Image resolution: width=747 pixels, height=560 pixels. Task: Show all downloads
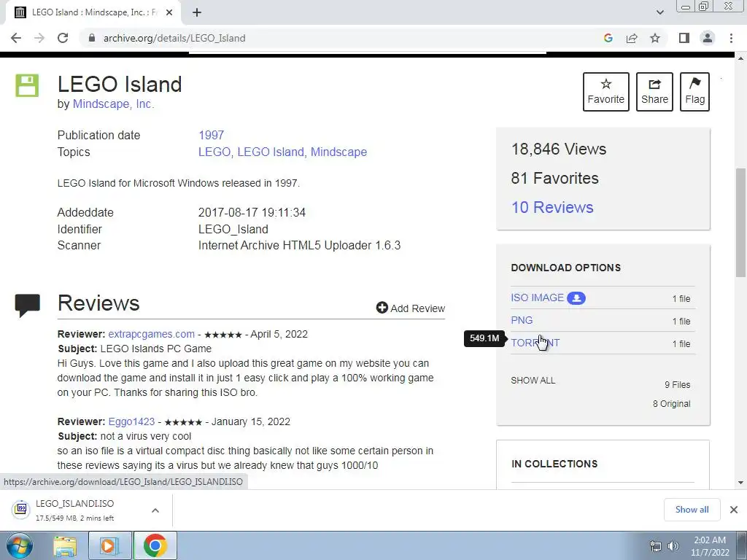click(x=692, y=510)
